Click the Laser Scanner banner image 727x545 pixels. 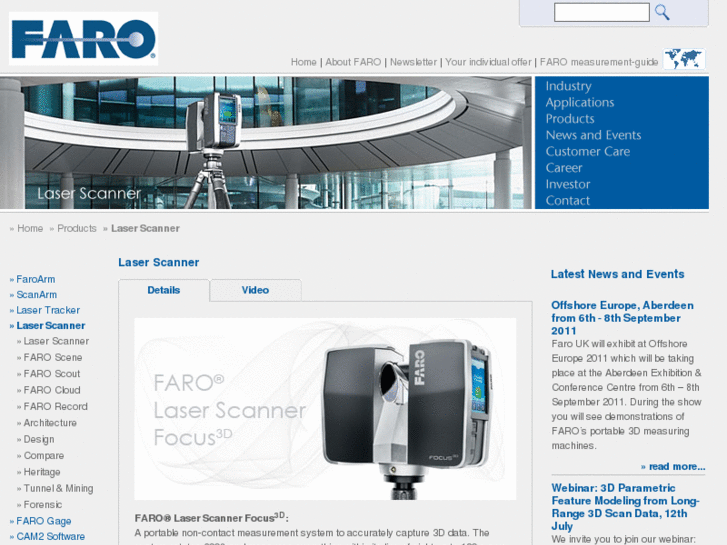[x=266, y=143]
